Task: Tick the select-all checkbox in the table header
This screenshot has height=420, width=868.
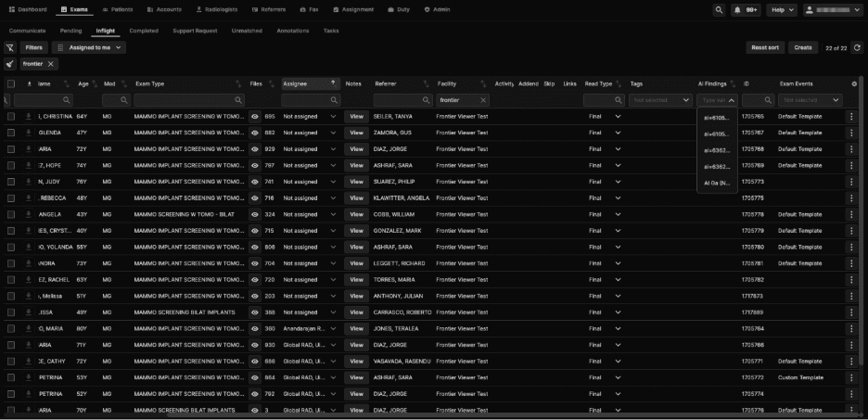Action: (11, 84)
